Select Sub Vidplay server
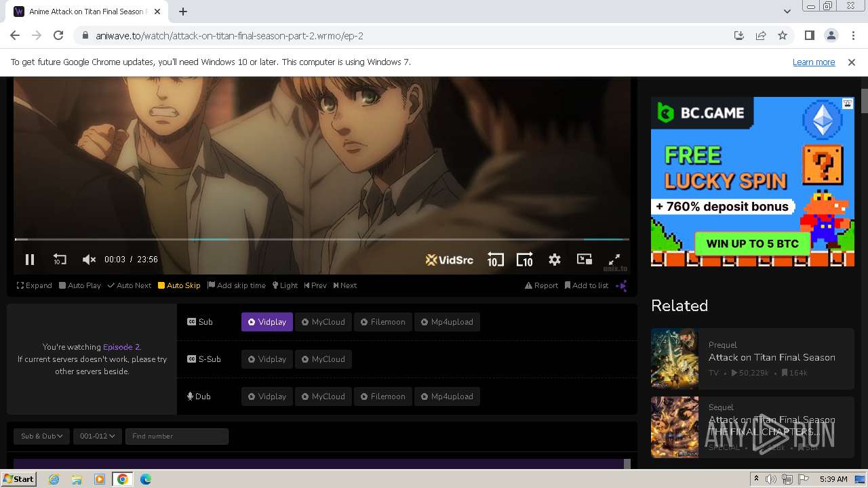Image resolution: width=868 pixels, height=488 pixels. pos(267,322)
